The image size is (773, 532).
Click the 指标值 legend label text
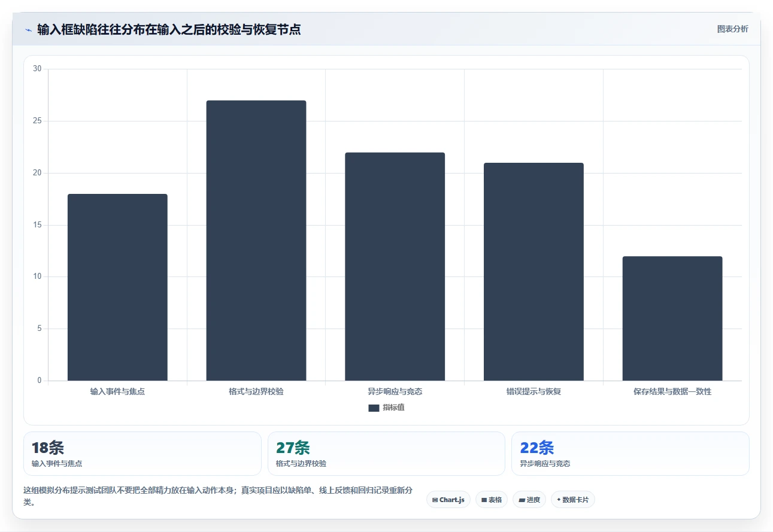[x=393, y=408]
